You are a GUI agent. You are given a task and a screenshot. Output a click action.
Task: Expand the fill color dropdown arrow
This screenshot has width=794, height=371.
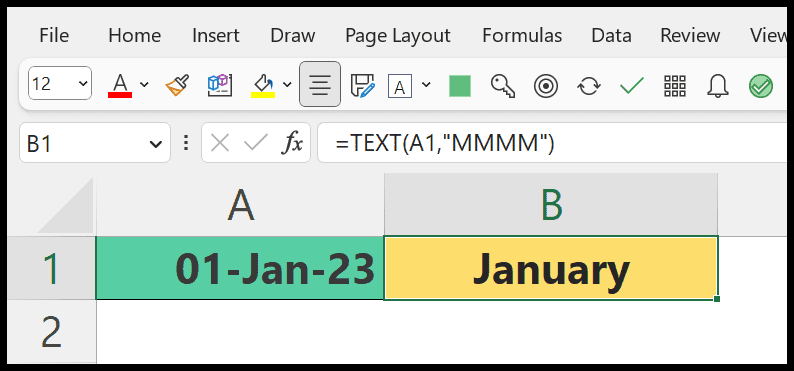point(287,84)
